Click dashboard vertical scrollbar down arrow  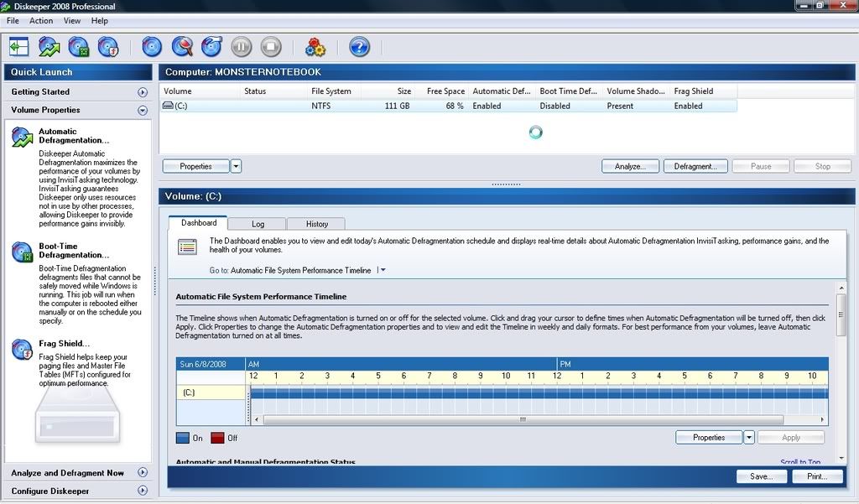841,458
